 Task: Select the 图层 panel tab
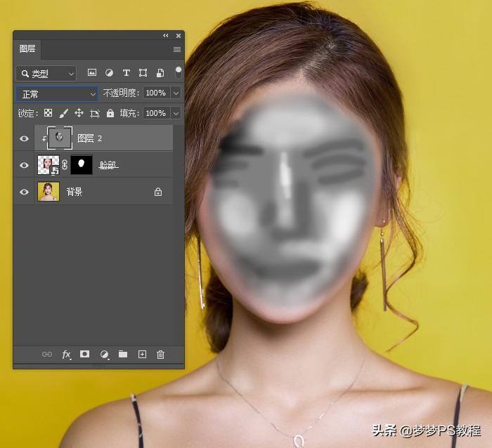click(27, 49)
